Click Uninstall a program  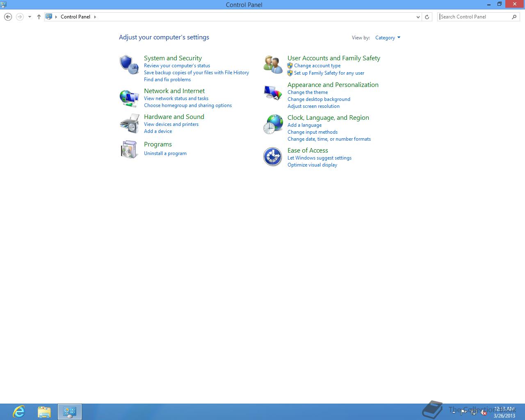click(x=165, y=153)
